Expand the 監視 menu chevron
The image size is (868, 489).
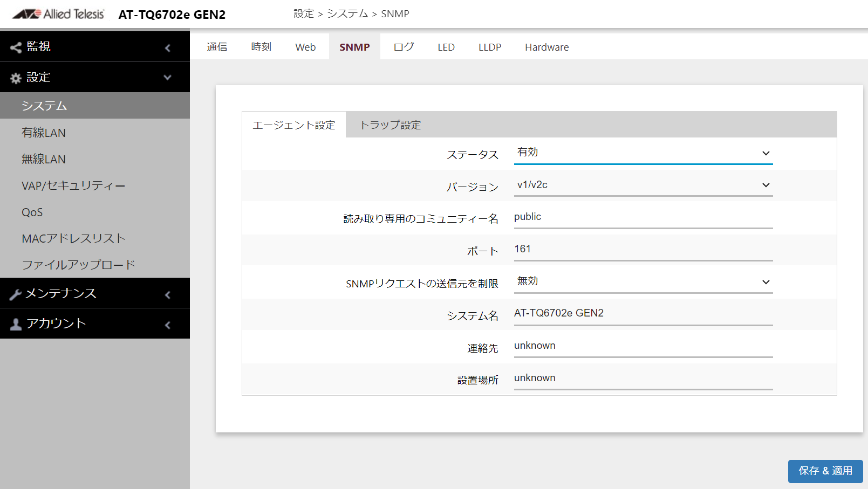(x=168, y=48)
